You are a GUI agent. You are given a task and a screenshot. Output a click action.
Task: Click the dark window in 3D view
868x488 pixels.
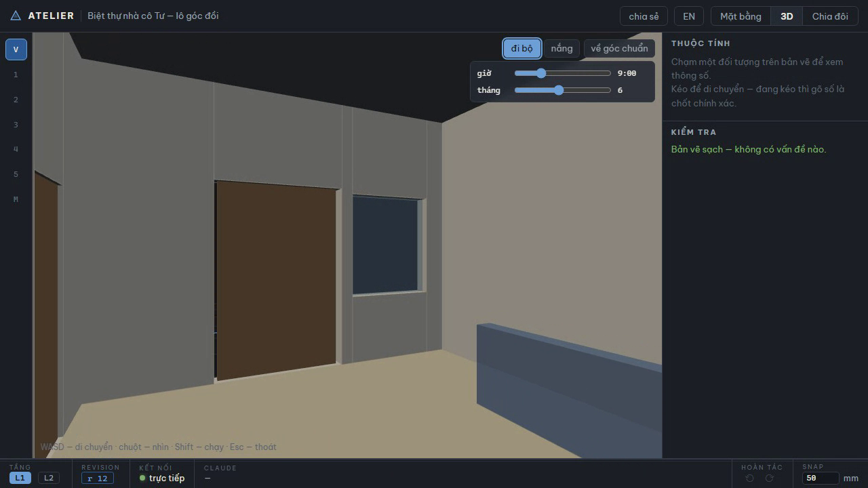pos(385,245)
